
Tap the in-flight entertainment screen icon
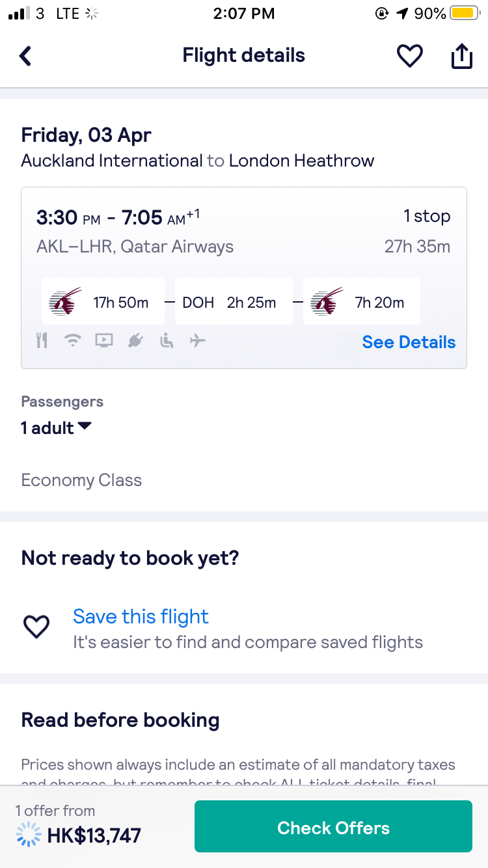(104, 340)
